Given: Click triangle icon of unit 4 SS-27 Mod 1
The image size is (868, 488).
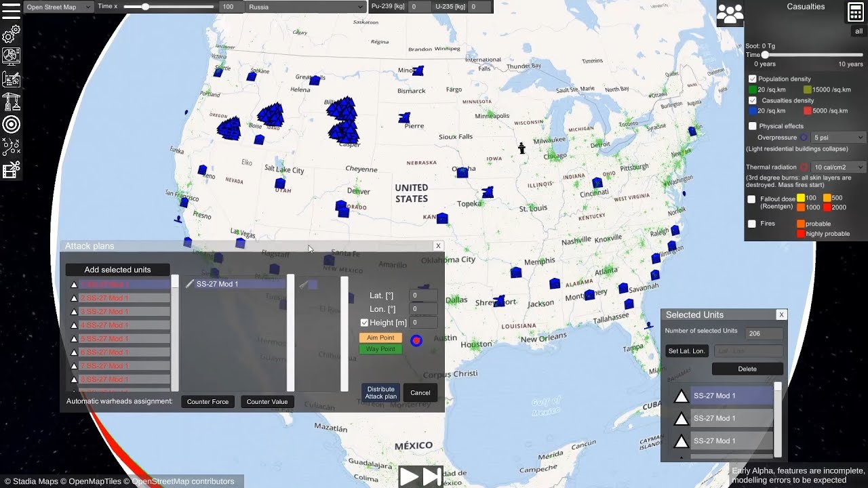Looking at the screenshot, I should (x=74, y=325).
